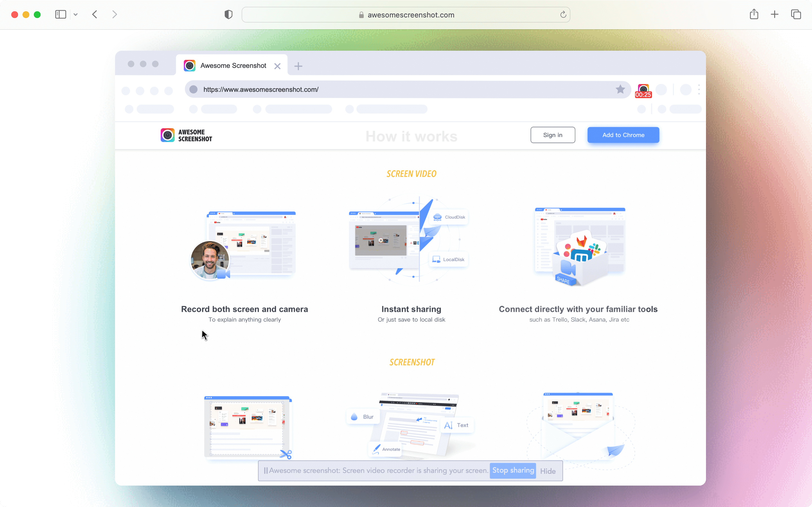Click the Instant sharing feature illustration
This screenshot has width=812, height=507.
coord(411,243)
